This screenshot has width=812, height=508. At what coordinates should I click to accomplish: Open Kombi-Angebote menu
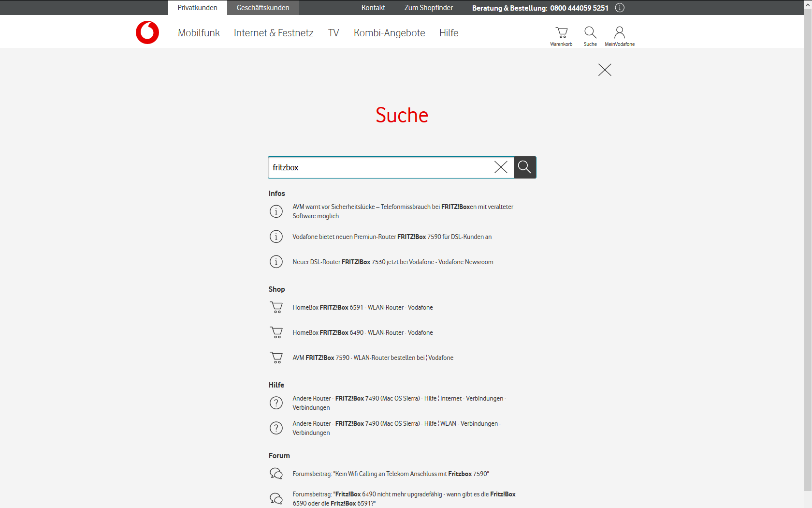[390, 33]
